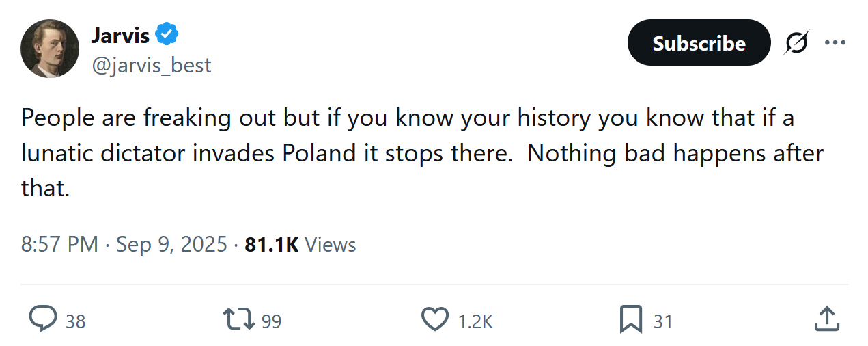Open Grok explain icon beside Subscribe
This screenshot has width=868, height=346.
(796, 43)
